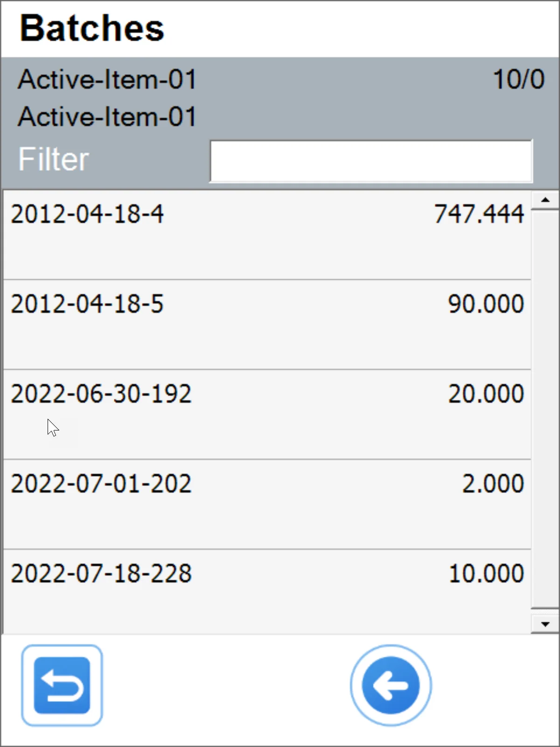Viewport: 560px width, 747px height.
Task: Click the scroll up arrow
Action: click(545, 200)
